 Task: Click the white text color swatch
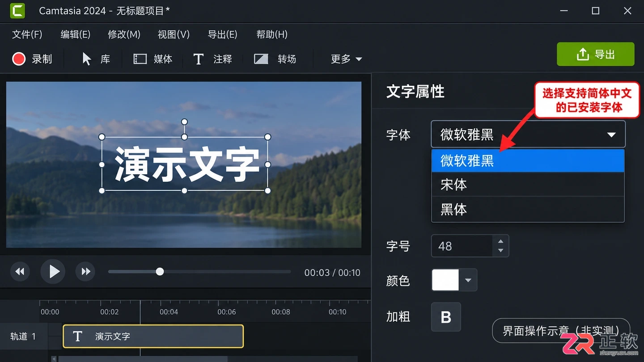click(445, 280)
